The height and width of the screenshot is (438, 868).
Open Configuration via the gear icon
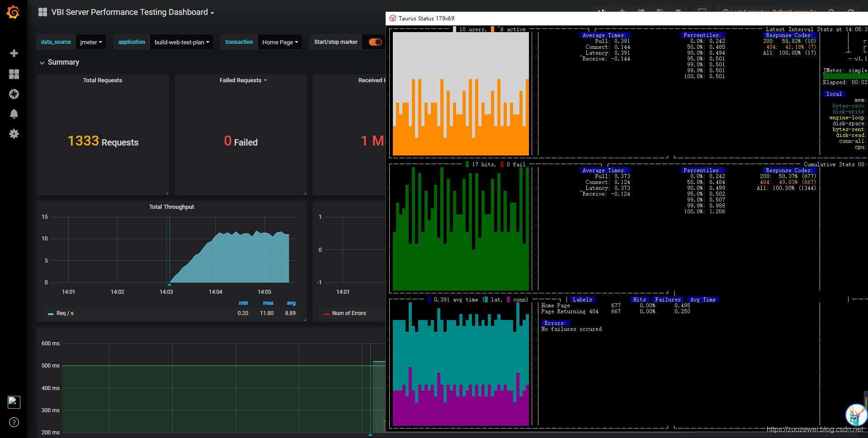pos(14,134)
